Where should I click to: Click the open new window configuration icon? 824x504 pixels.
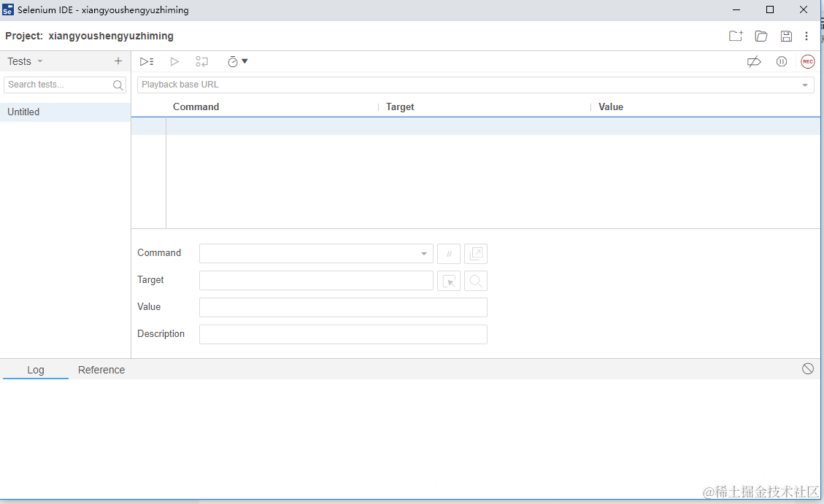point(476,254)
